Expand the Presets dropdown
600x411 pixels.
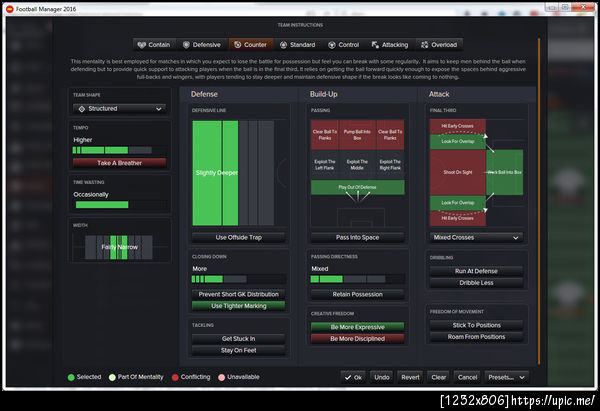click(507, 377)
